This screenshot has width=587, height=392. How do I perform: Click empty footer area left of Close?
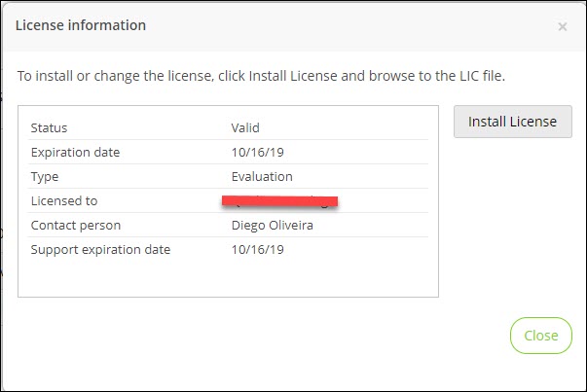click(x=253, y=336)
